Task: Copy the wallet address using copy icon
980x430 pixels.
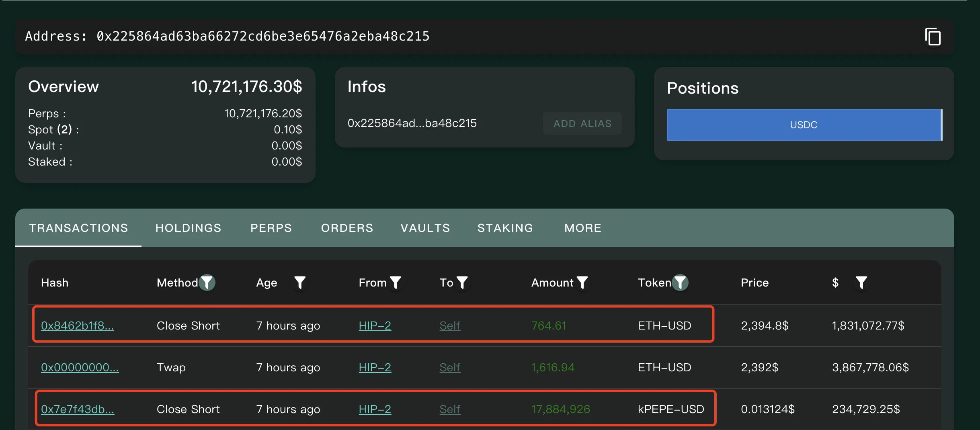Action: 933,37
